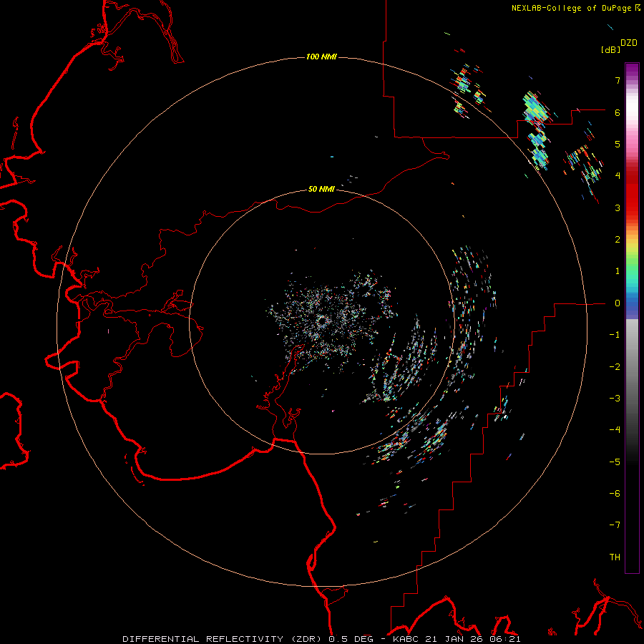Click the -3 dB scale value
The height and width of the screenshot is (644, 644).
pos(615,399)
